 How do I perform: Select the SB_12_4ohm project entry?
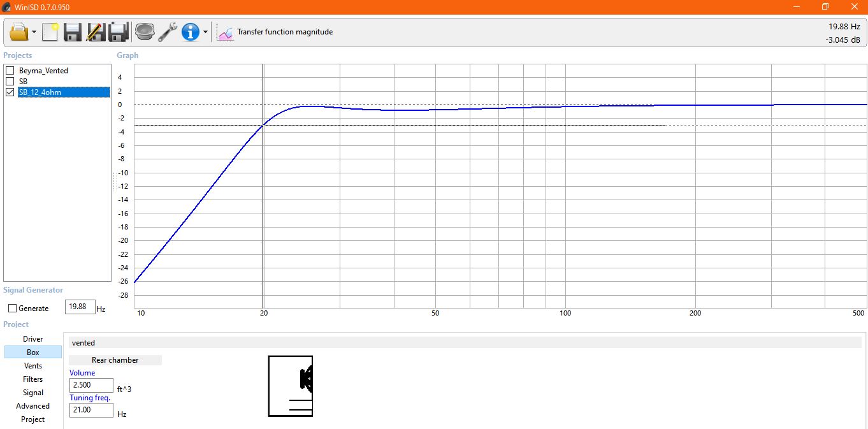coord(64,92)
